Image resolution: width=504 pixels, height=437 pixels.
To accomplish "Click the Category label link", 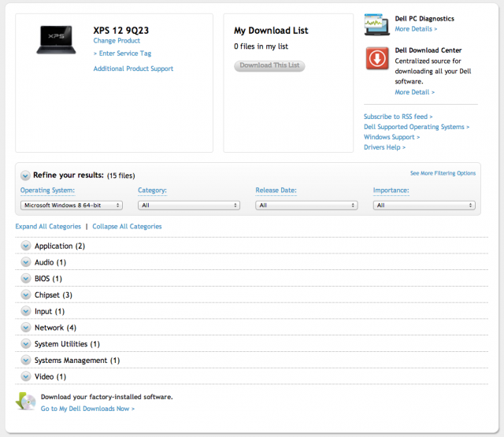I will [x=152, y=191].
